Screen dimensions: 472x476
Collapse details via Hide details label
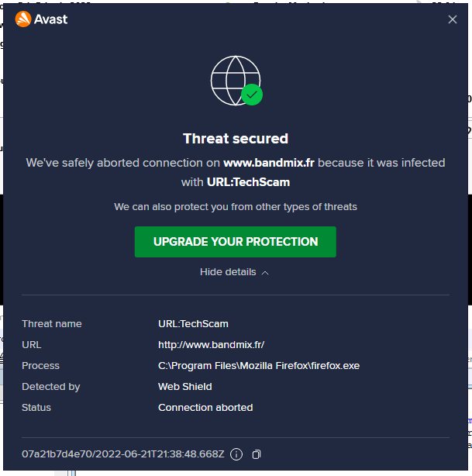pyautogui.click(x=228, y=272)
